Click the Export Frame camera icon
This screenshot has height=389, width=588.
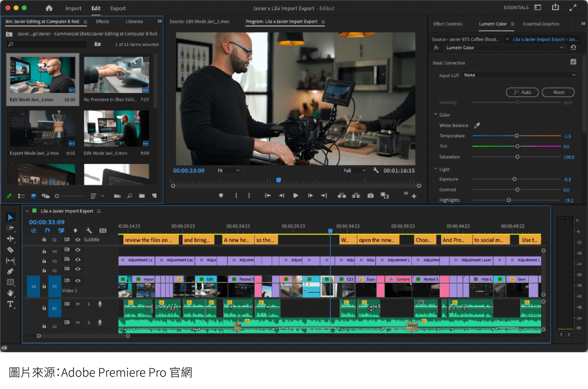pos(370,195)
